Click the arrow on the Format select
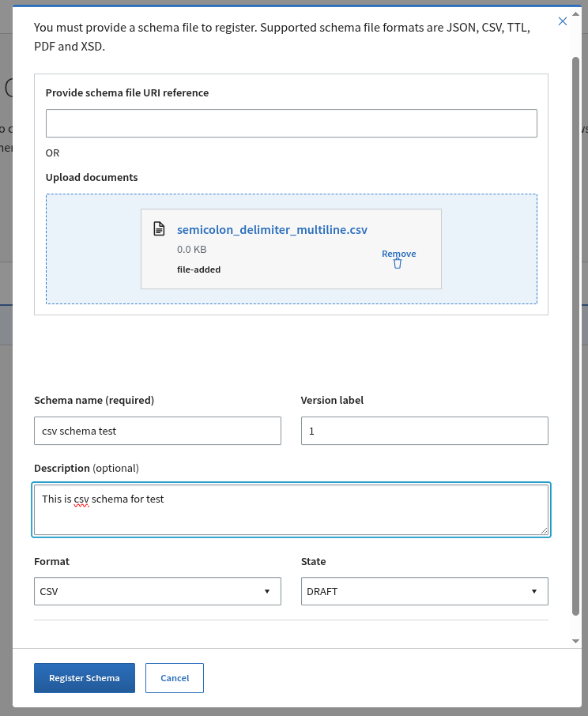The height and width of the screenshot is (716, 588). 267,591
